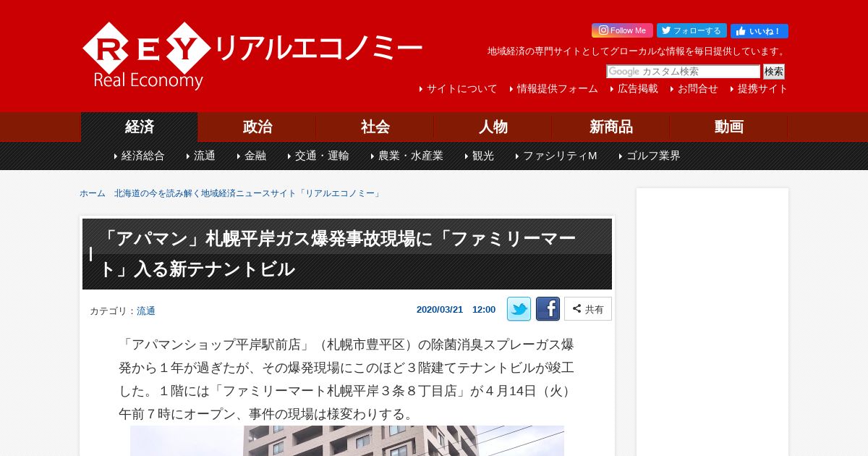Select the 新商品 main navigation tab
Screen dimensions: 868x456
pos(611,127)
